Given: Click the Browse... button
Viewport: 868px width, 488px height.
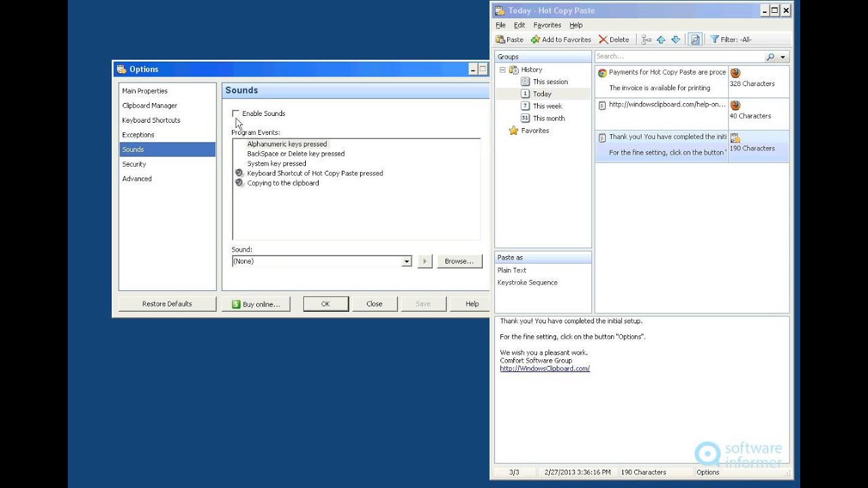Looking at the screenshot, I should tap(459, 261).
